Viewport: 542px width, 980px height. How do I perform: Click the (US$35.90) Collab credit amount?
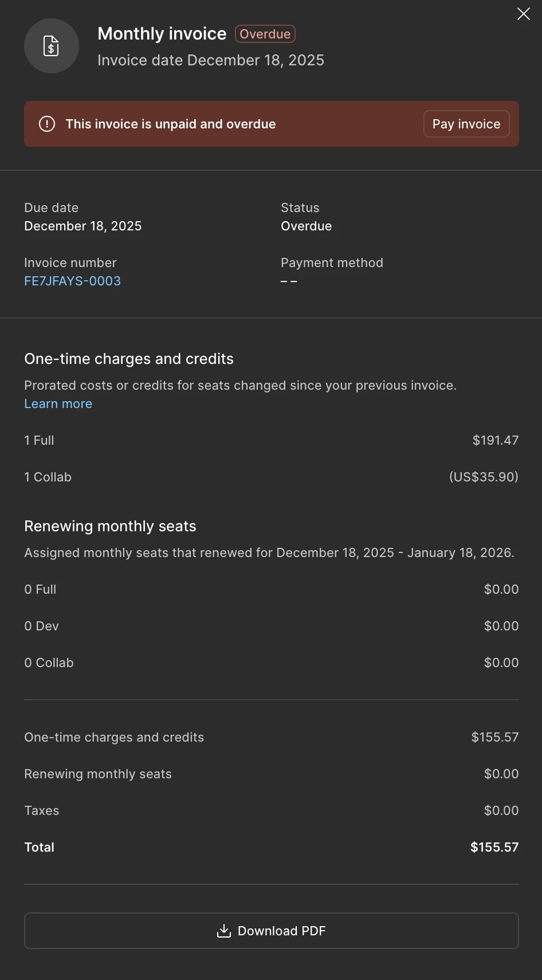[x=484, y=477]
